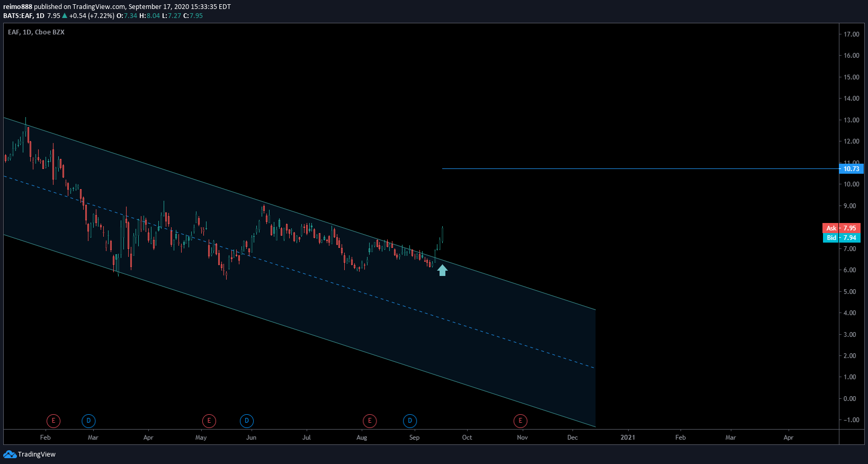Screen dimensions: 868x464
Task: Click the 3.00 price axis label
Action: 850,335
